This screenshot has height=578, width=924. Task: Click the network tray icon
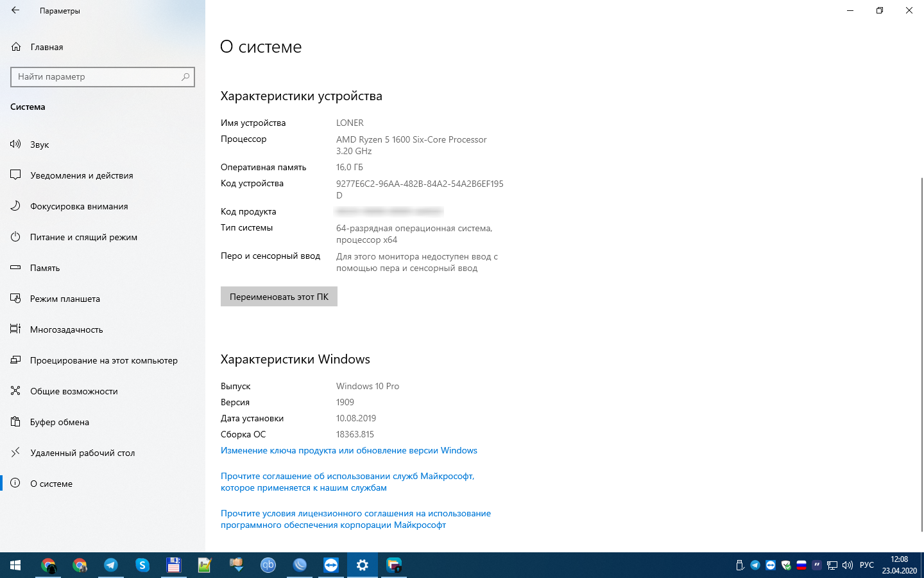click(832, 565)
